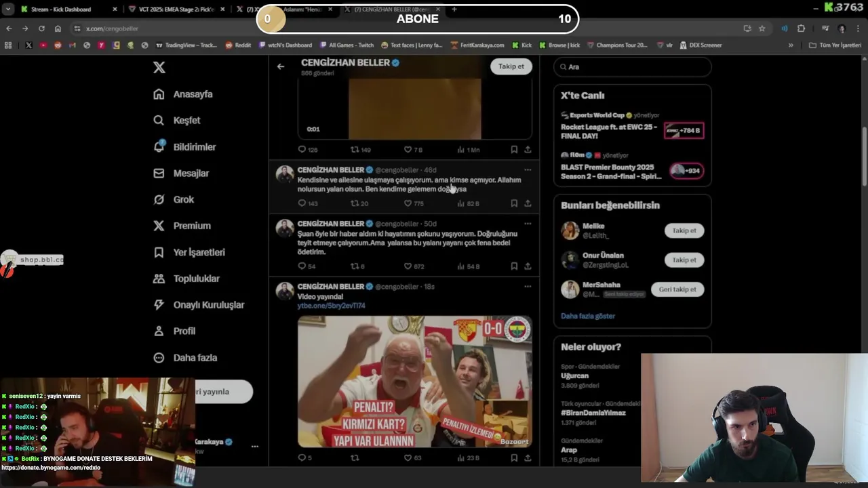Screen dimensions: 868x488
Task: Click the Topluluklar people icon
Action: click(159, 279)
